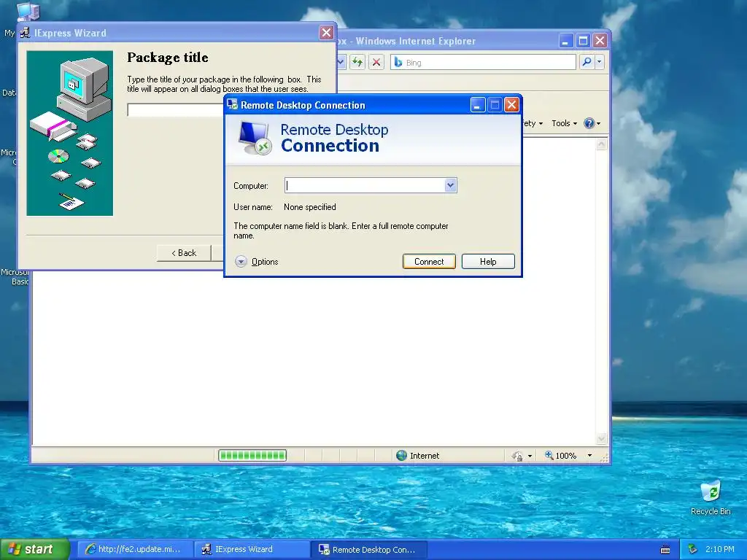
Task: Switch to Remote Desktop Connection taskbar button
Action: (x=368, y=550)
